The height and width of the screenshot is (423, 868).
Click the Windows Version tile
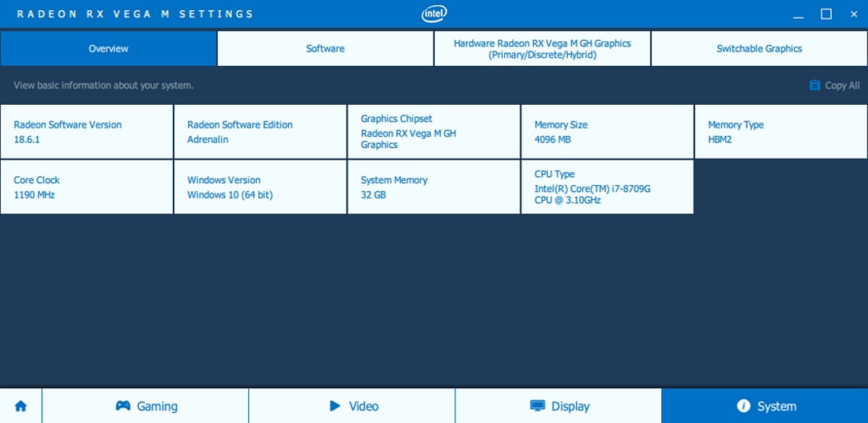click(260, 187)
